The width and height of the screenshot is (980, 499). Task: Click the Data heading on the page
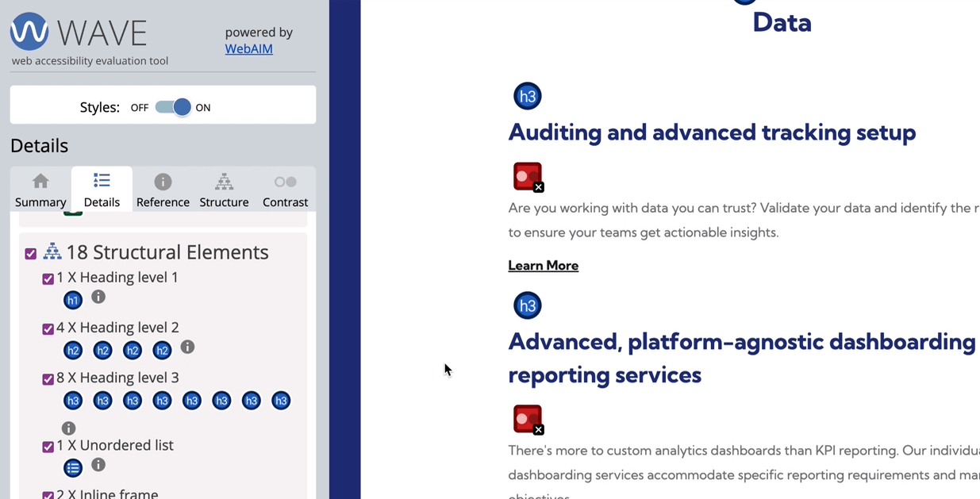[782, 22]
